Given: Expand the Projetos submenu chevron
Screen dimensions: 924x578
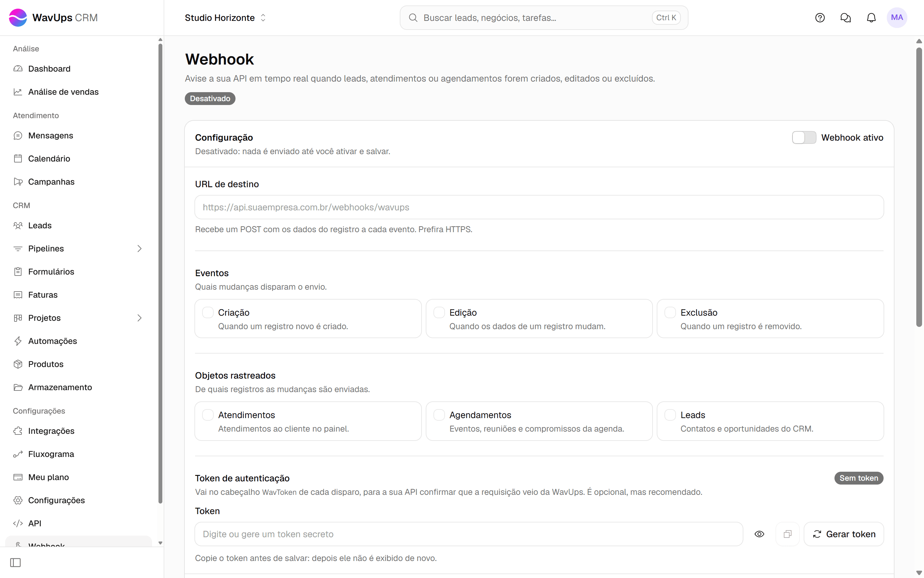Looking at the screenshot, I should (139, 318).
